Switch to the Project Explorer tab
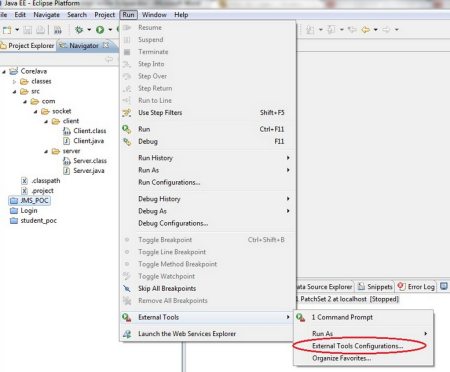Image resolution: width=450 pixels, height=372 pixels. [x=27, y=46]
